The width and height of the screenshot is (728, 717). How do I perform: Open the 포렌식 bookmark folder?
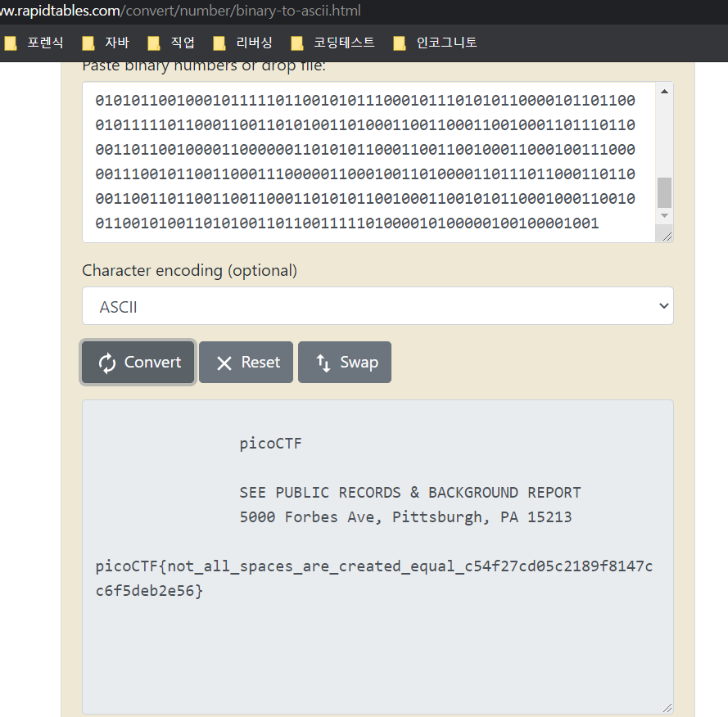tap(34, 43)
